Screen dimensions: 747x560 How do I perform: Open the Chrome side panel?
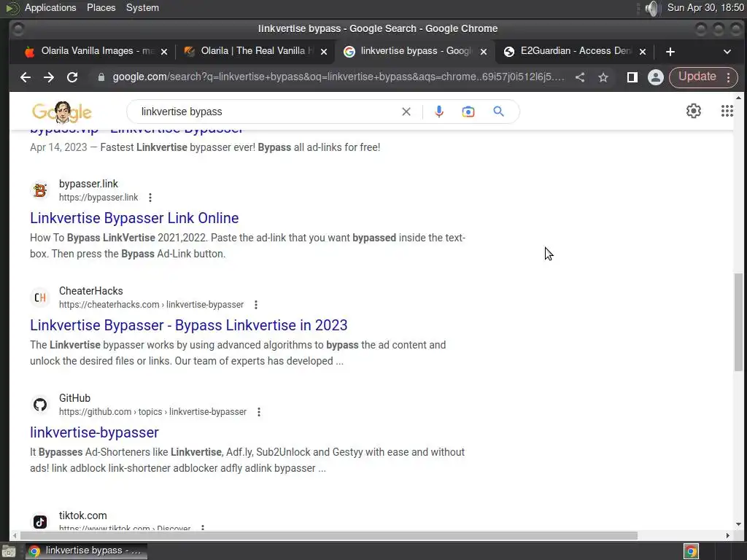(632, 77)
